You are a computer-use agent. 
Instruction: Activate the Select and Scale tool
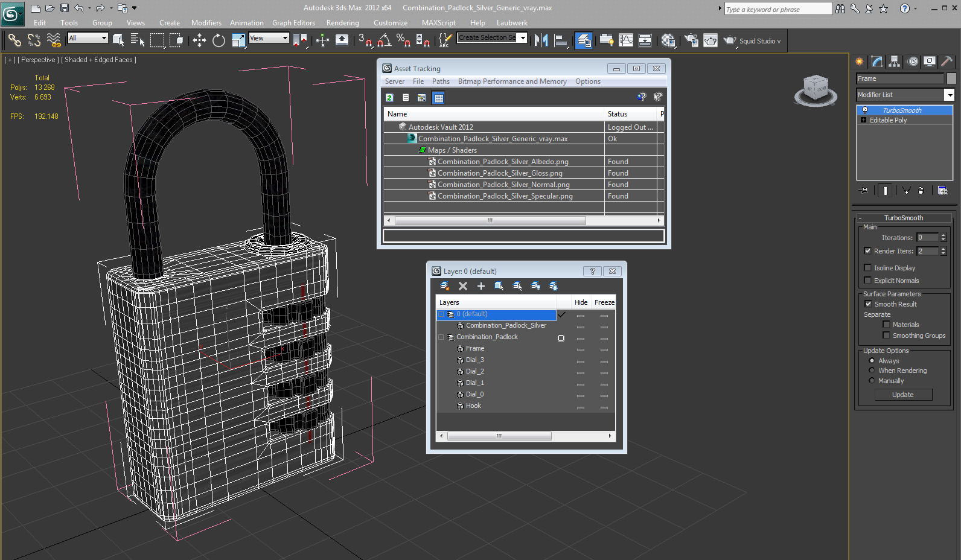click(238, 40)
